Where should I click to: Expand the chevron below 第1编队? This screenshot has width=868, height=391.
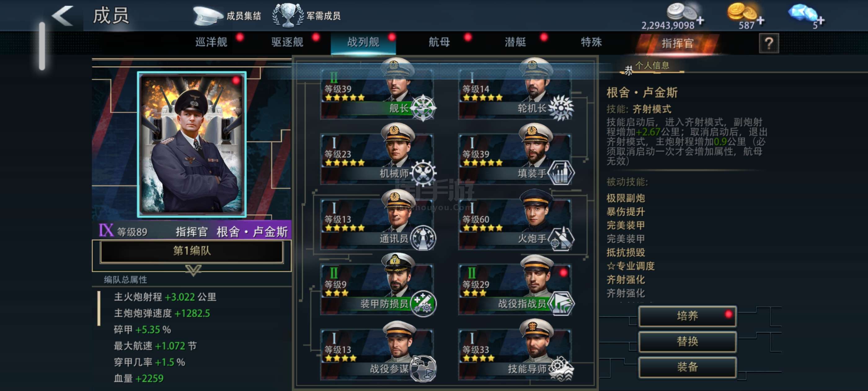pos(193,270)
